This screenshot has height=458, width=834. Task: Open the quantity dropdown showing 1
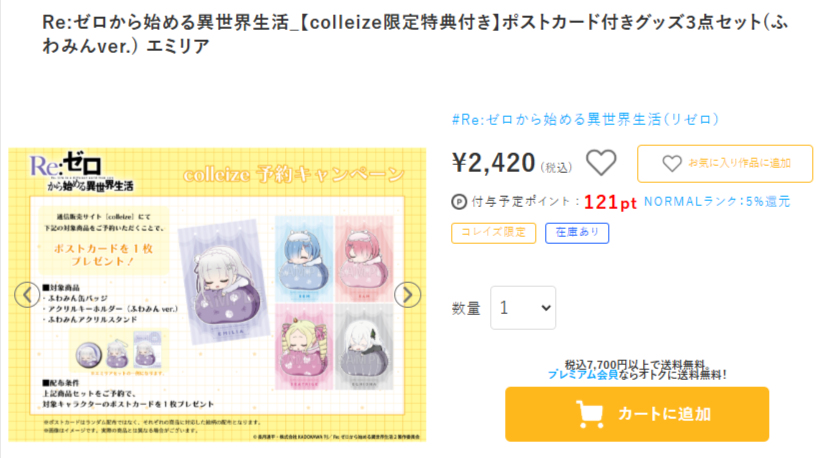[x=523, y=307]
